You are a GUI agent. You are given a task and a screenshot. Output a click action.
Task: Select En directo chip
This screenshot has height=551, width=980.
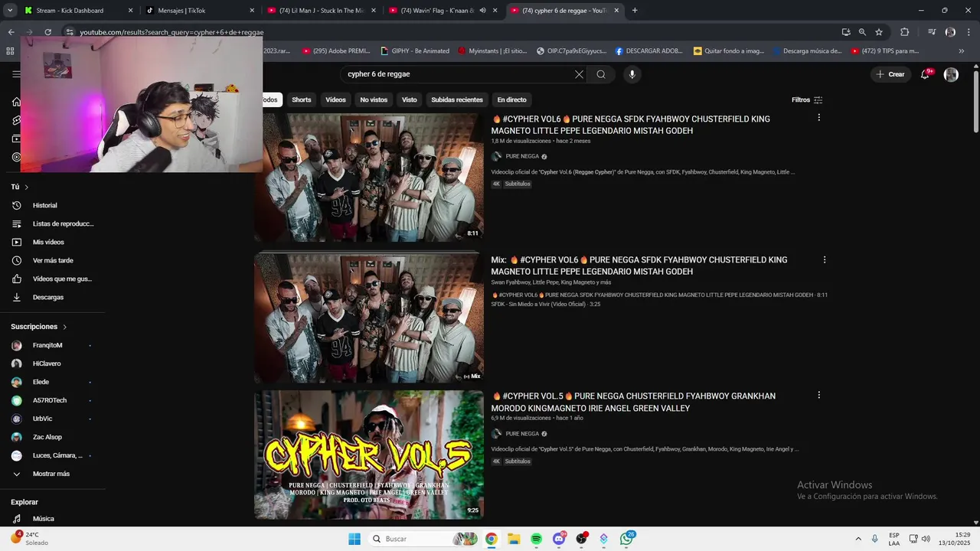coord(511,99)
